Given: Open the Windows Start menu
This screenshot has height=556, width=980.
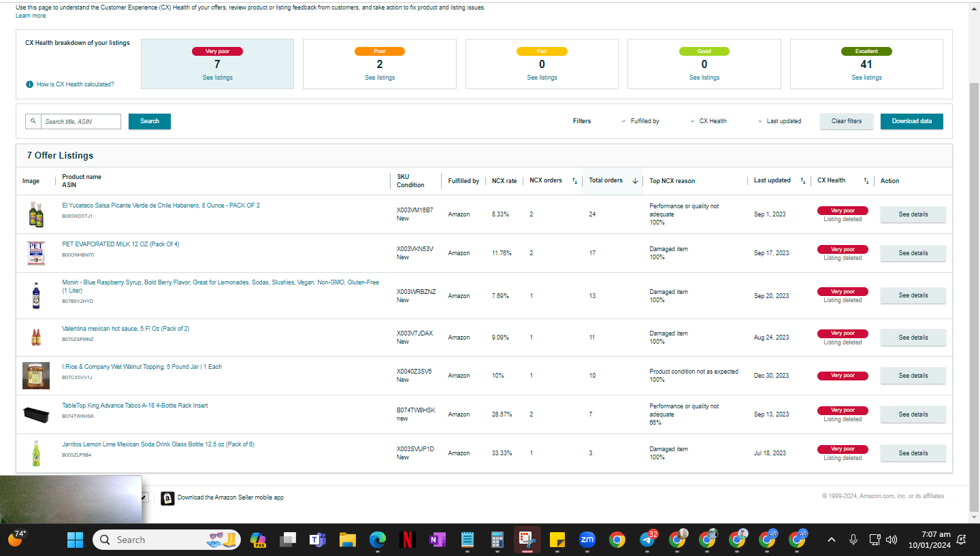Looking at the screenshot, I should [x=75, y=540].
